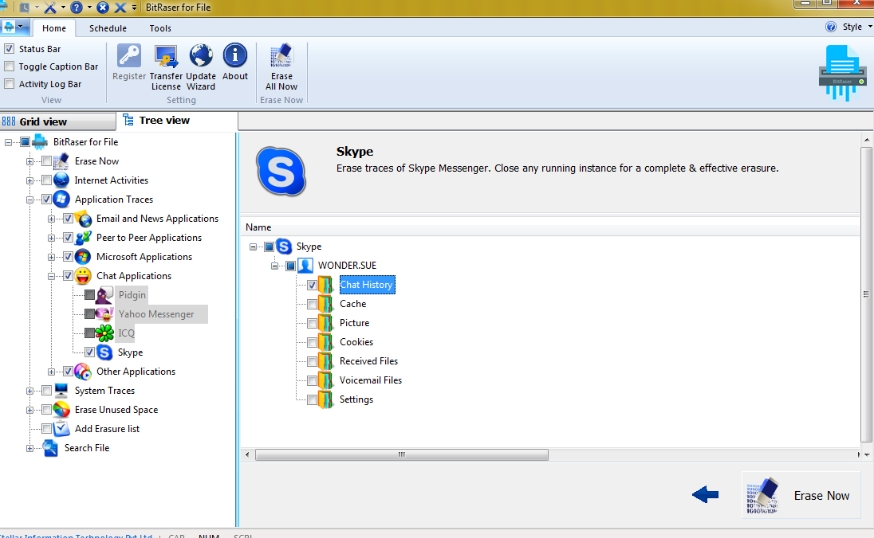Click the Register key icon

coord(129,56)
